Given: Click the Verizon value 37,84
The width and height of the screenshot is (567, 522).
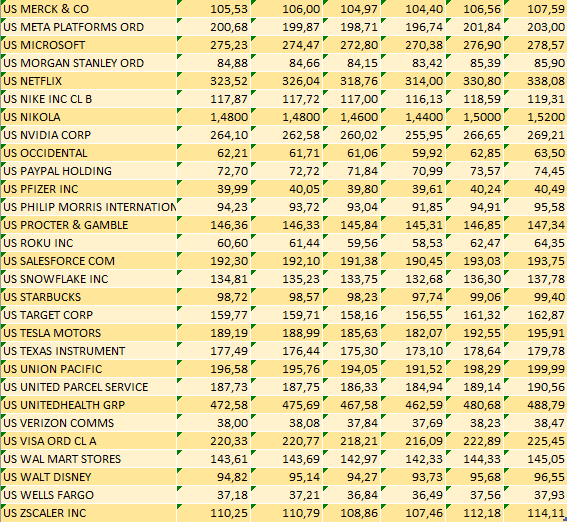Looking at the screenshot, I should pyautogui.click(x=352, y=423).
